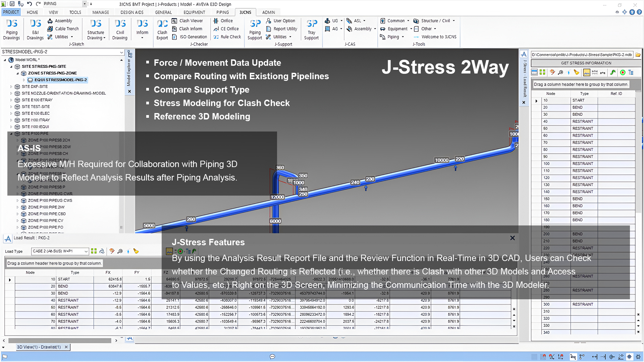Open the Clash Viewer
644x362 pixels.
tap(187, 21)
